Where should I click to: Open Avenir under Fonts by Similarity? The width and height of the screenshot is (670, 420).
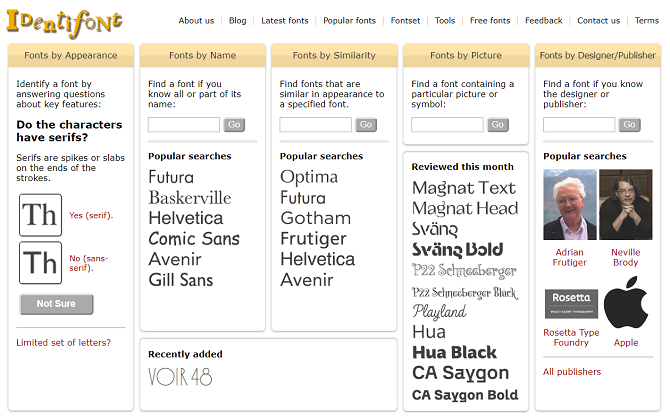tap(306, 280)
